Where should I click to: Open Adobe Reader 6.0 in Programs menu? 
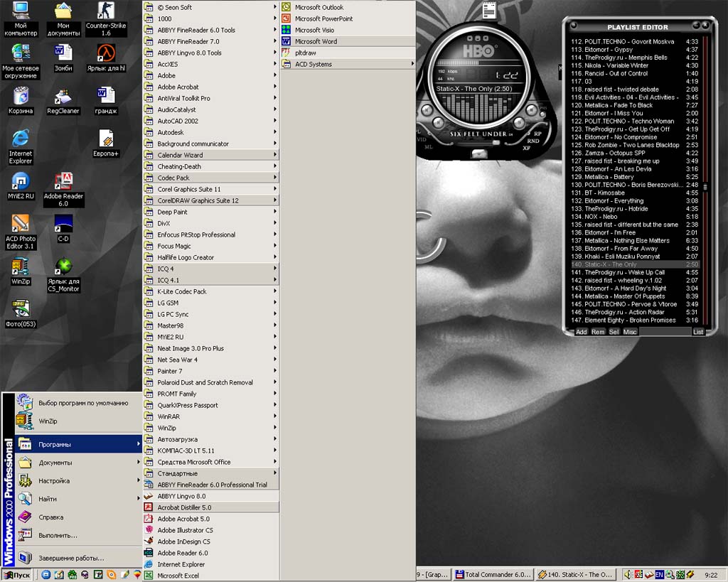click(211, 553)
